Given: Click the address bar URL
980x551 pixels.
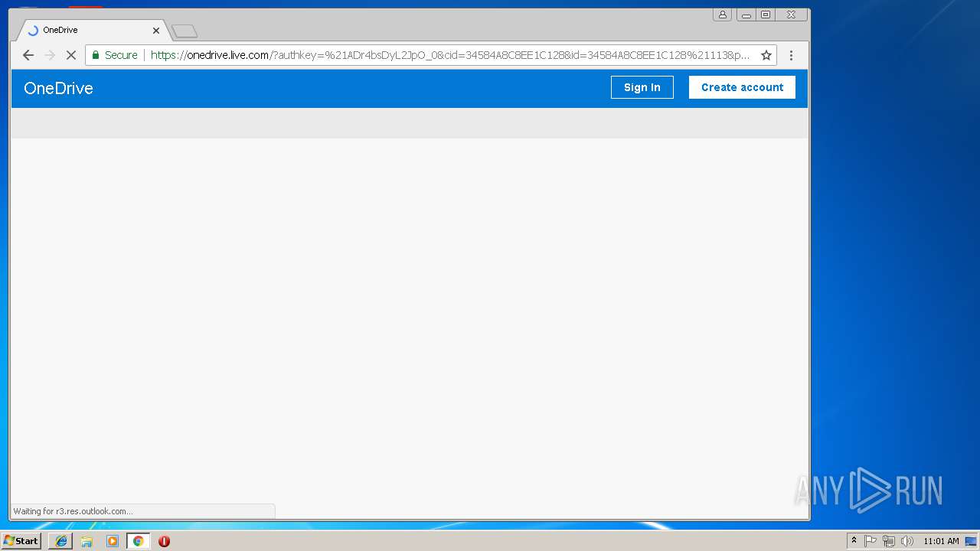Looking at the screenshot, I should coord(449,55).
